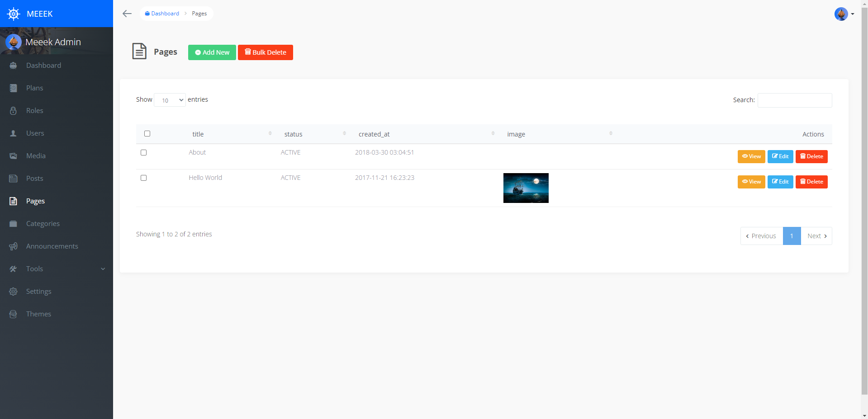Screen dimensions: 868x419
Task: Click the Themes sidebar icon
Action: click(x=14, y=314)
